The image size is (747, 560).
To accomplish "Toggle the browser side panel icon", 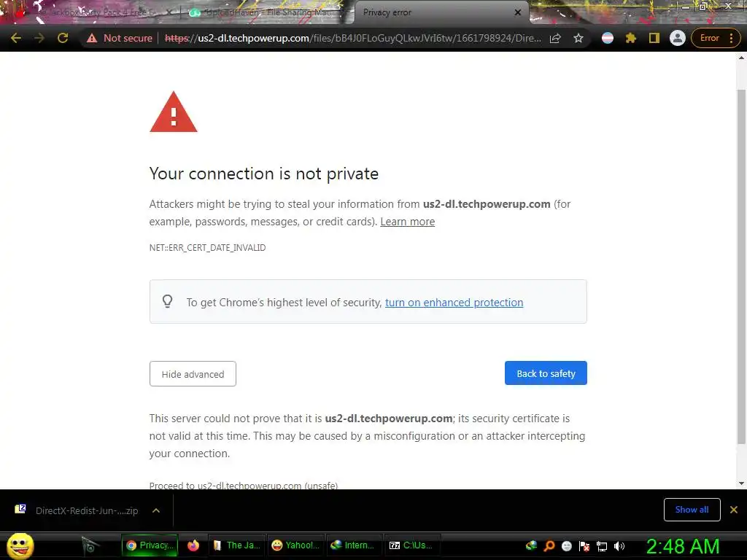I will tap(654, 38).
